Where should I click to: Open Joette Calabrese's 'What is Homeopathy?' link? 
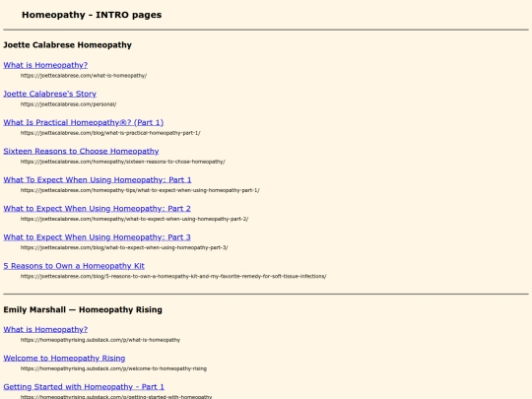tap(45, 65)
